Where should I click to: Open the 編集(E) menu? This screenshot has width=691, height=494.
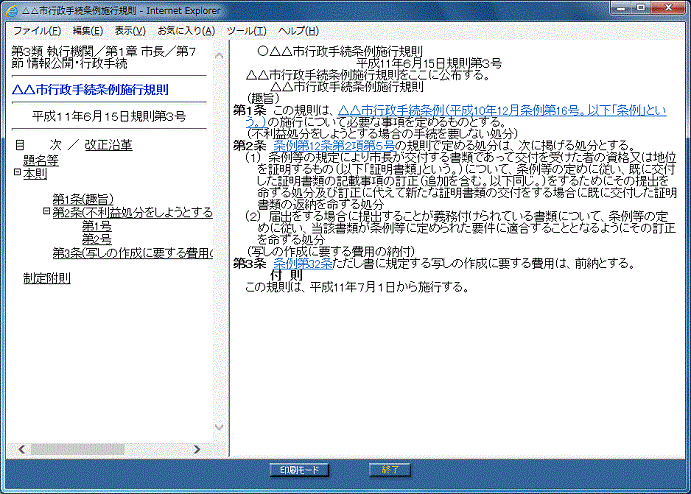[x=87, y=31]
